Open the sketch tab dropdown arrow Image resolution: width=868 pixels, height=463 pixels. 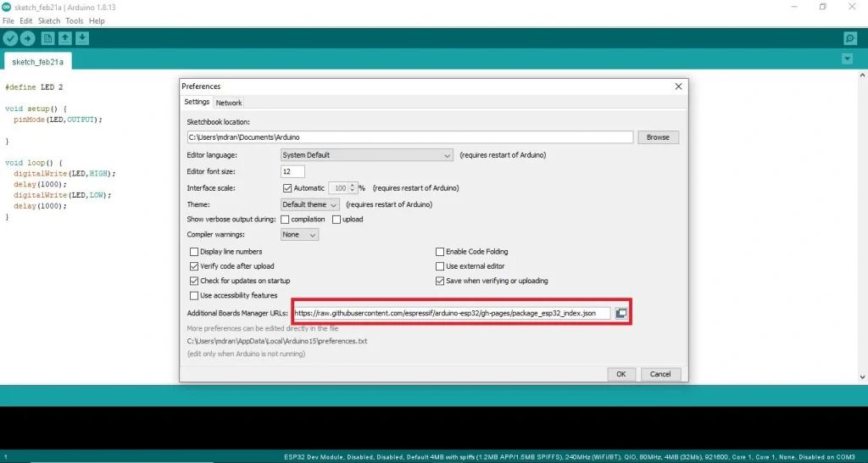point(847,59)
